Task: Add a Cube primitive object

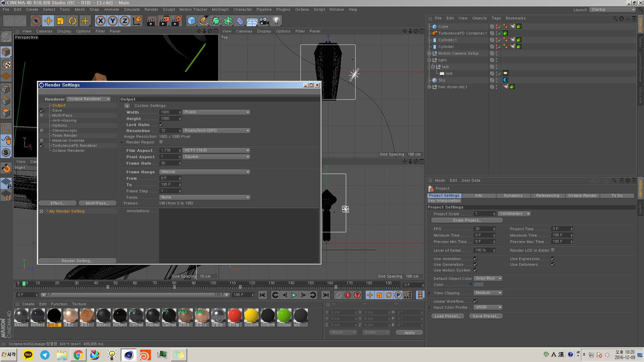Action: [x=192, y=21]
